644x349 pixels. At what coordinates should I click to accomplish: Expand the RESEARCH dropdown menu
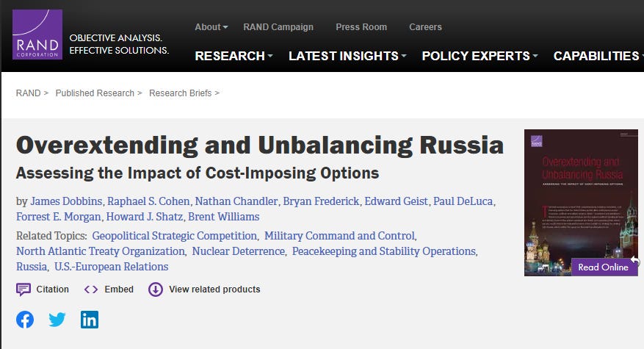(x=234, y=56)
